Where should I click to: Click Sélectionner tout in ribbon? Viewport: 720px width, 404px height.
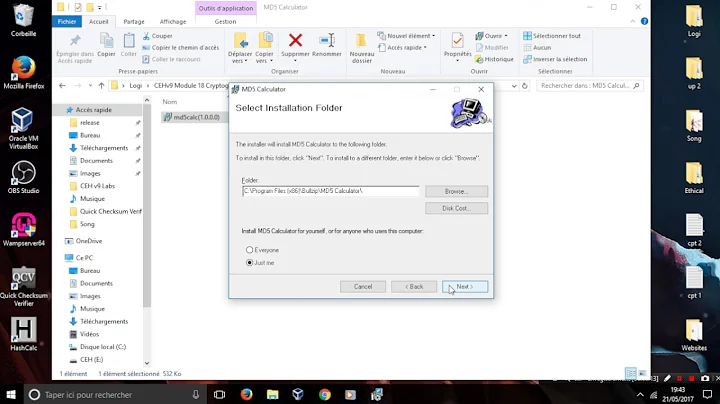click(552, 36)
